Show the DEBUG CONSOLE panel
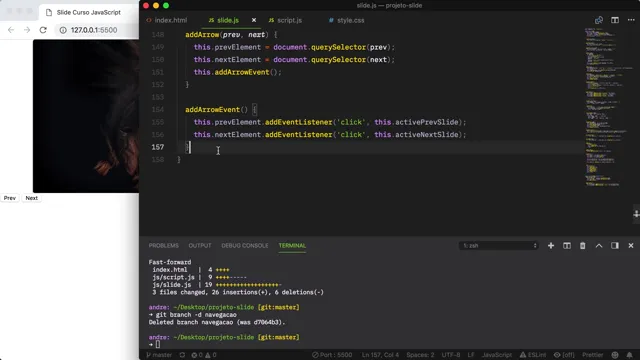 click(x=245, y=246)
